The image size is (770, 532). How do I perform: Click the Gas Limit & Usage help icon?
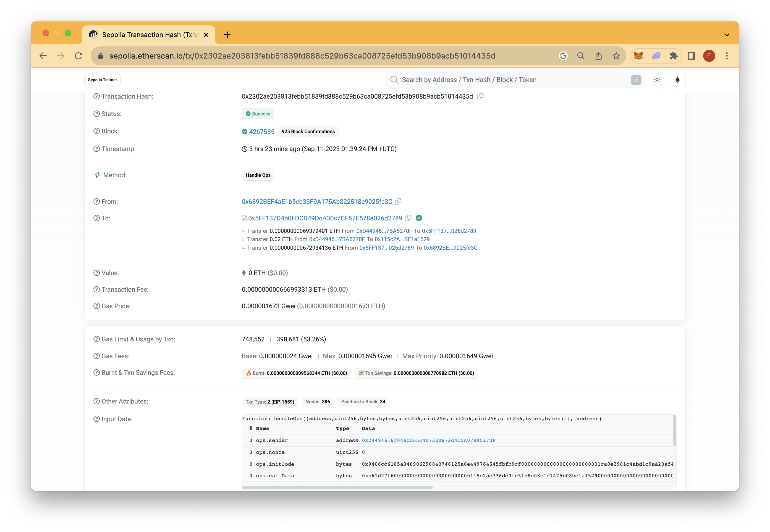[96, 339]
